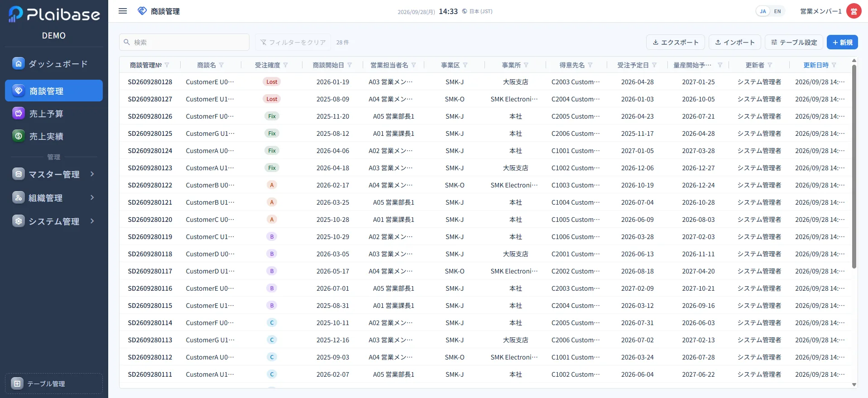This screenshot has width=868, height=398.
Task: Click filter icon on 更新日時 column
Action: (x=834, y=65)
